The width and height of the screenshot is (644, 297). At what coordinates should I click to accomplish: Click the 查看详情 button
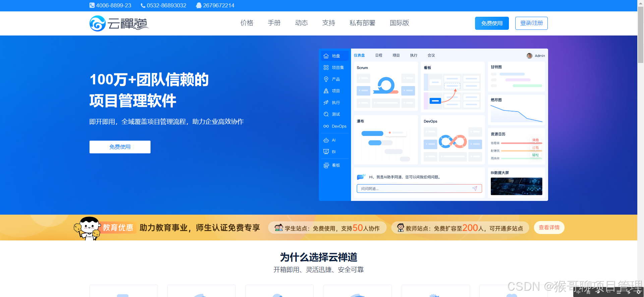[x=549, y=228]
